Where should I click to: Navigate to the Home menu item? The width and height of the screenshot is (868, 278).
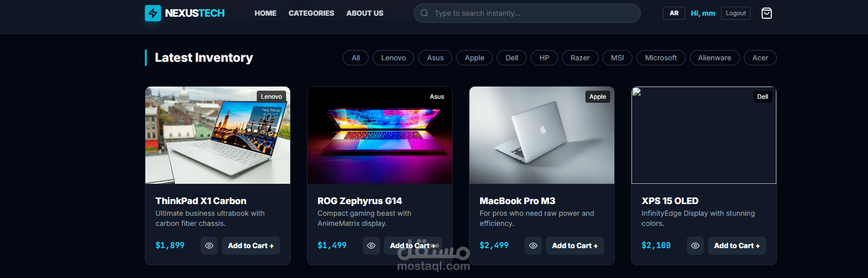265,13
